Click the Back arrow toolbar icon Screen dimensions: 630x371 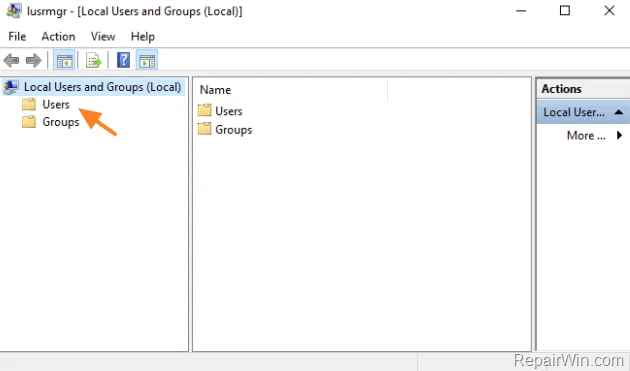pos(11,61)
